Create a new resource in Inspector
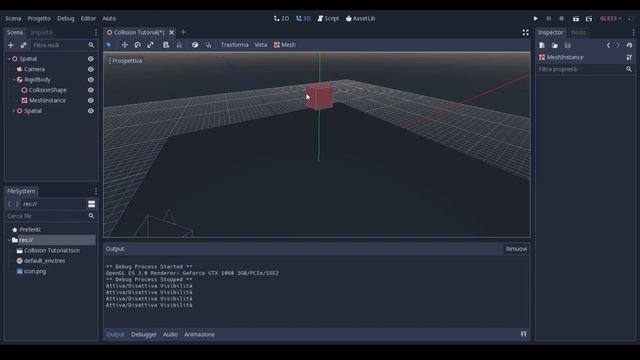640x360 pixels. [542, 45]
